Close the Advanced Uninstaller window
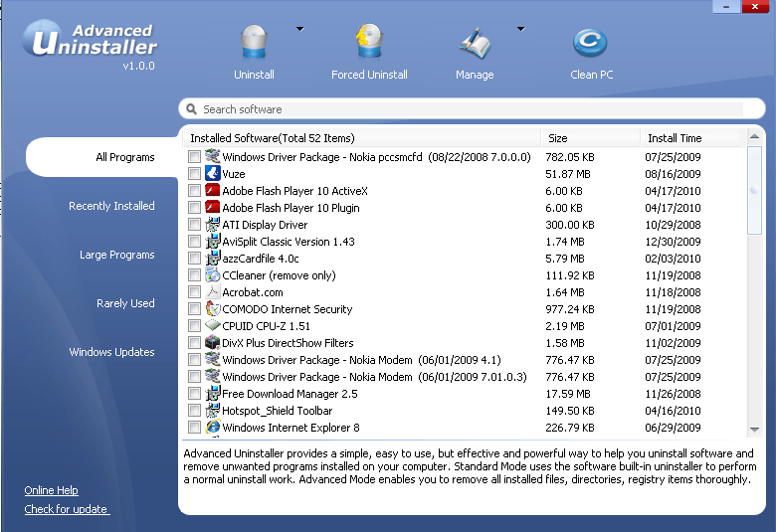 click(x=755, y=6)
